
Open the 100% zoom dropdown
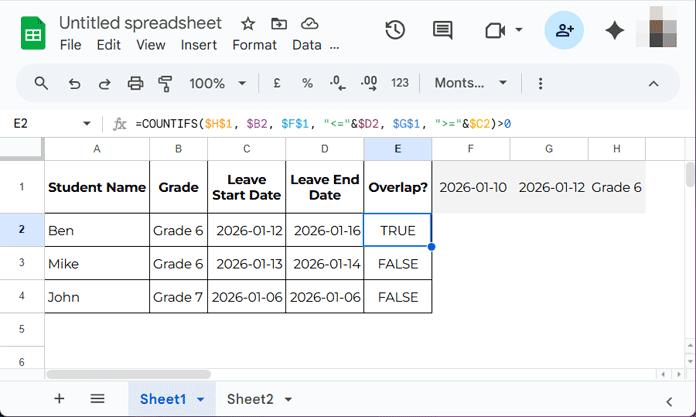(x=218, y=83)
